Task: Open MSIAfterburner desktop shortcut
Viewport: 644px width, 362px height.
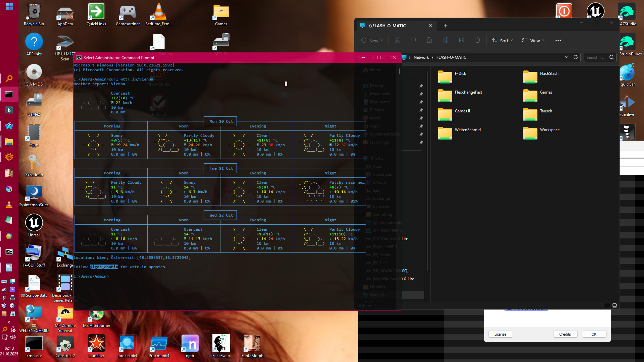Action: click(x=96, y=316)
